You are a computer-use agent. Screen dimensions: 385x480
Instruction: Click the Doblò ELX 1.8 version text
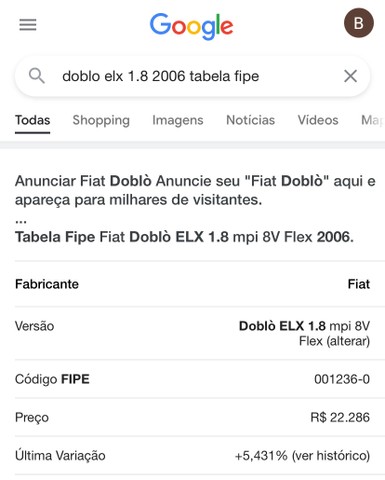pos(282,326)
